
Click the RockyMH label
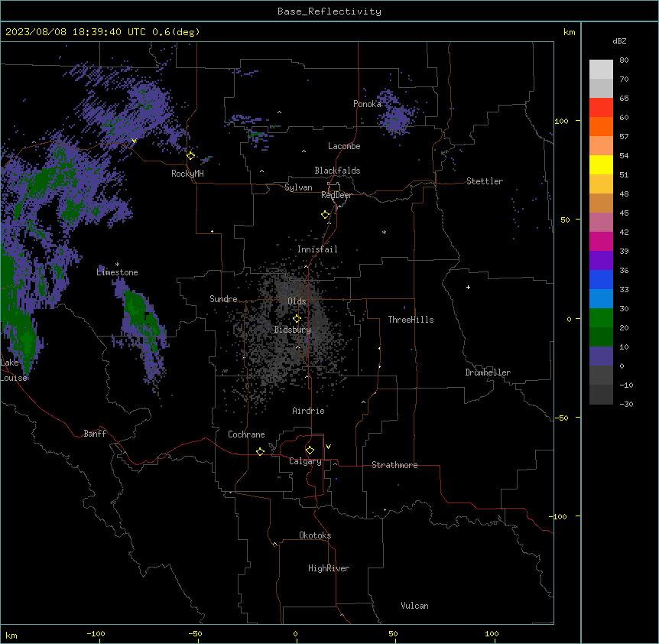click(x=187, y=174)
